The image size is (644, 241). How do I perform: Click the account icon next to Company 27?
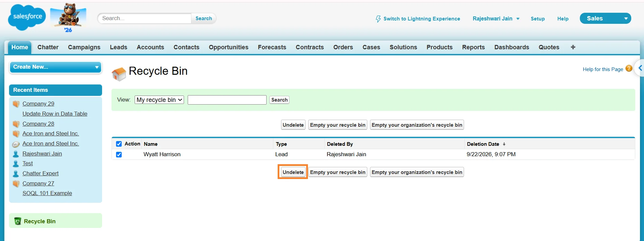pos(16,184)
